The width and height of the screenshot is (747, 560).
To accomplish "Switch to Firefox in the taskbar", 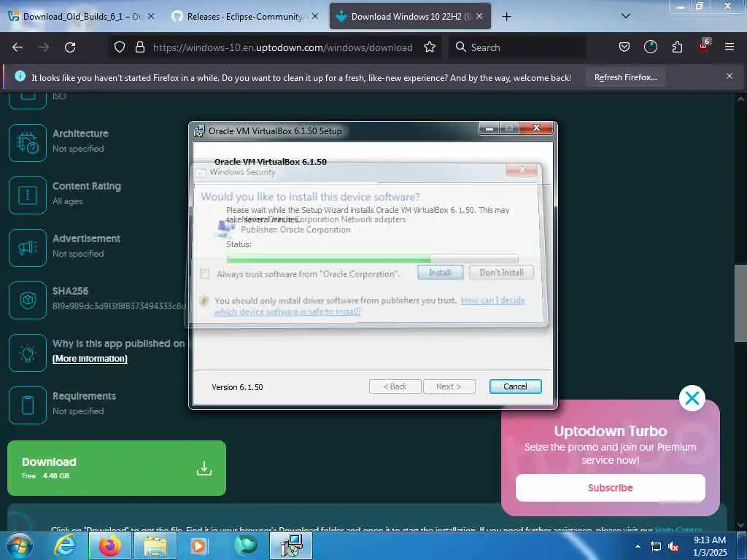I will pyautogui.click(x=109, y=546).
